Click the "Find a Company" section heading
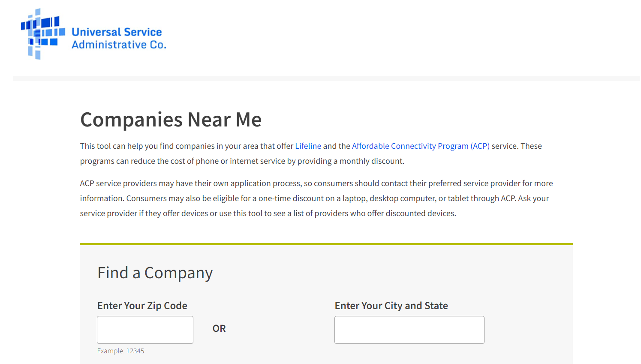Viewport: 641px width, 364px height. pos(155,273)
